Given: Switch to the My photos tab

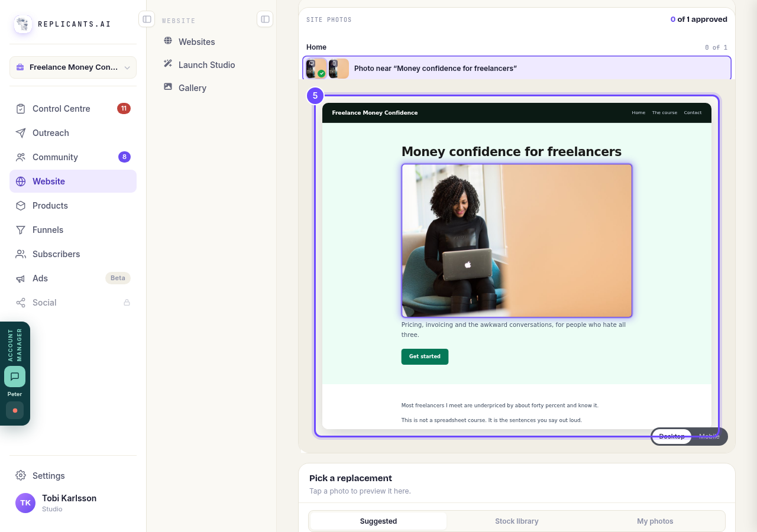Looking at the screenshot, I should click(655, 521).
